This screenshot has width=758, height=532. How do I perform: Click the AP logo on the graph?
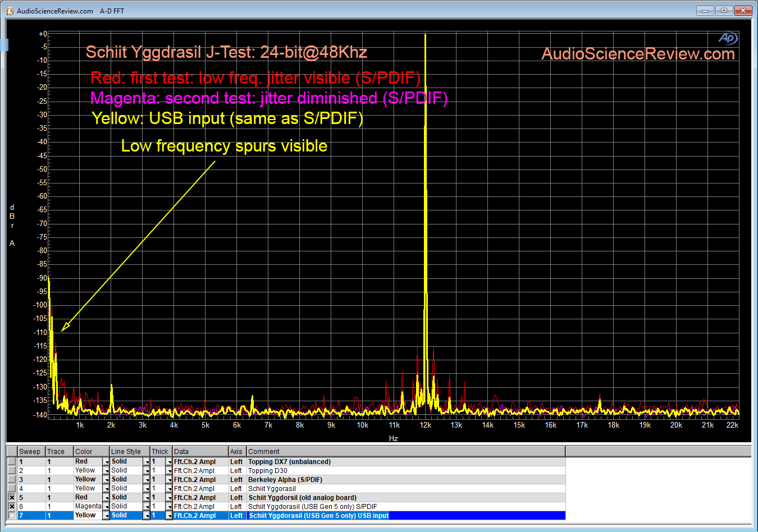click(728, 38)
